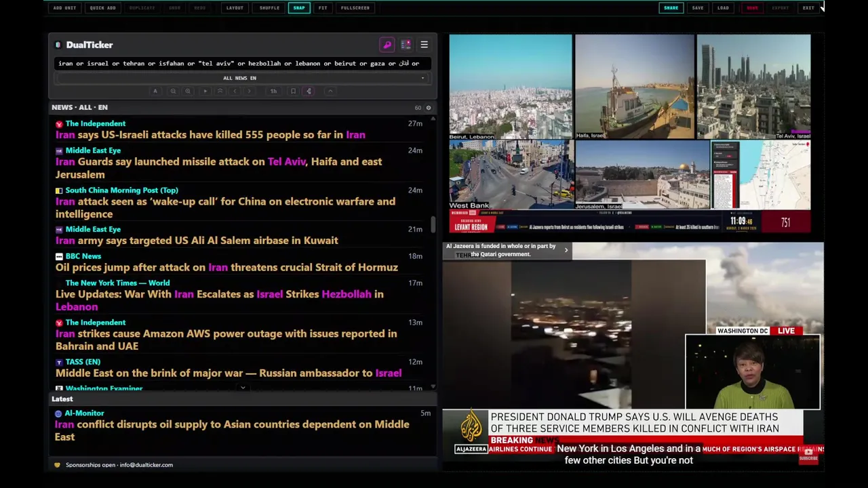Open the West Bank street camera thumbnail
The height and width of the screenshot is (488, 868).
point(511,176)
